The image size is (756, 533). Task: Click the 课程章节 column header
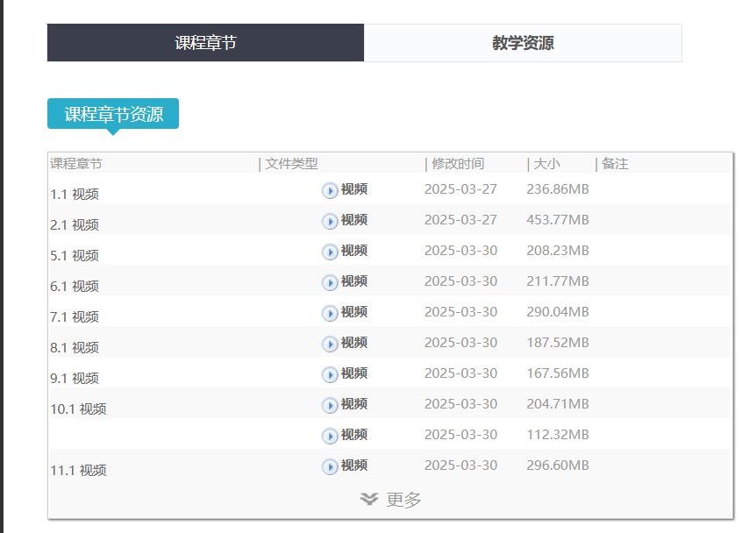[x=76, y=164]
